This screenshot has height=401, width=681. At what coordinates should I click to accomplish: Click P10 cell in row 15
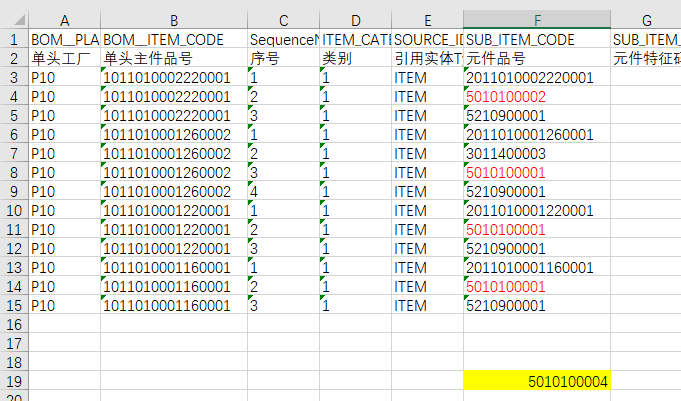pyautogui.click(x=64, y=305)
